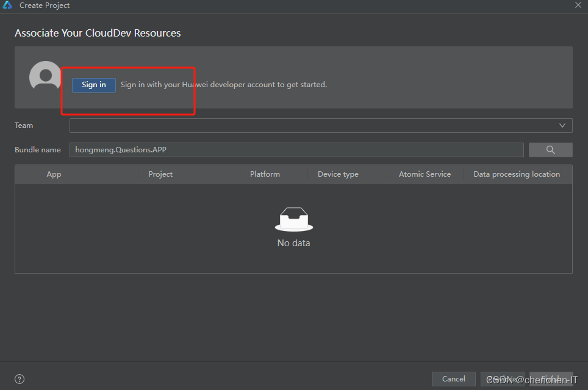Click the Bundle name input field

click(x=296, y=150)
